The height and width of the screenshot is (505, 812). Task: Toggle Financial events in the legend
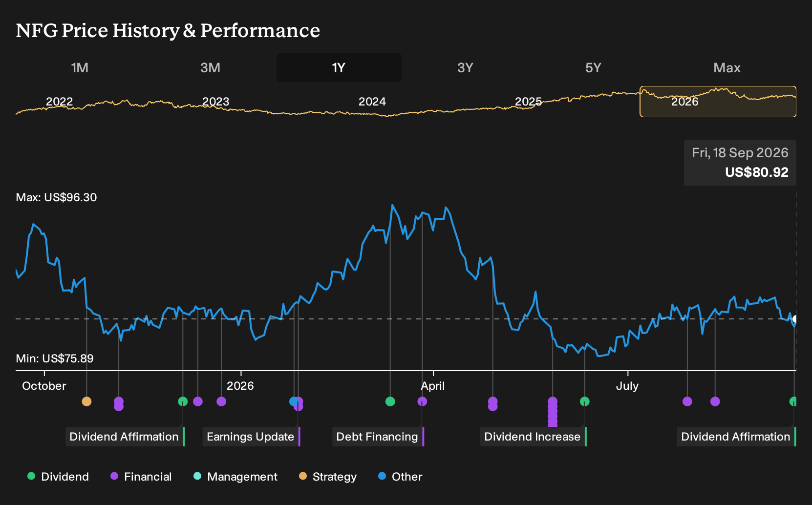141,477
